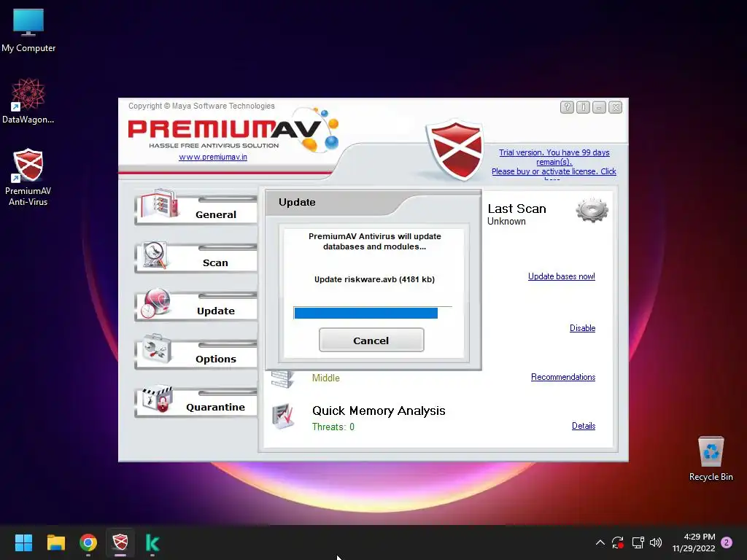Screen dimensions: 747x560
Task: Click the Quick Memory Analysis icon
Action: pyautogui.click(x=284, y=416)
